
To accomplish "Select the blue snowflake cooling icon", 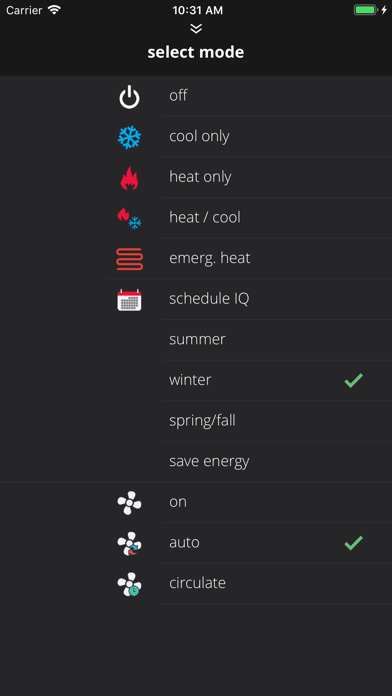I will point(129,137).
